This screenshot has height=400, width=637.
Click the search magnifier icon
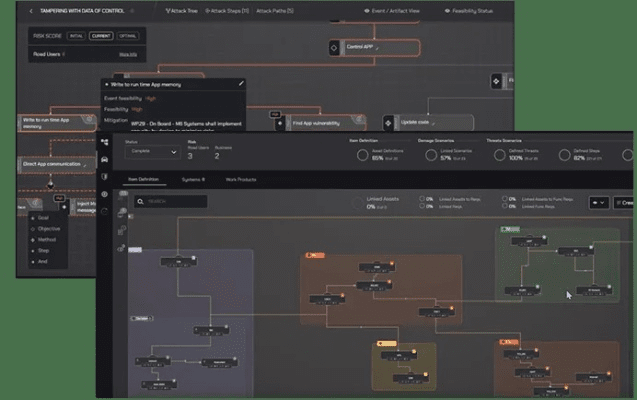click(x=141, y=201)
